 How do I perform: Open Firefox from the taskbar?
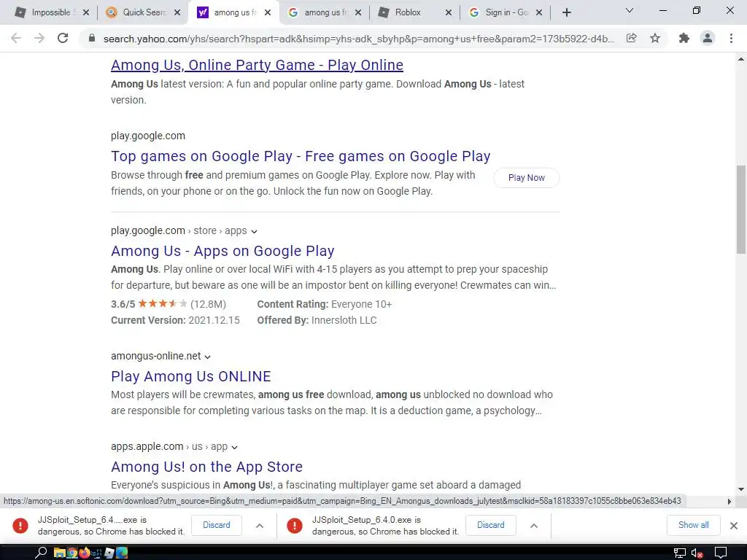coord(85,553)
